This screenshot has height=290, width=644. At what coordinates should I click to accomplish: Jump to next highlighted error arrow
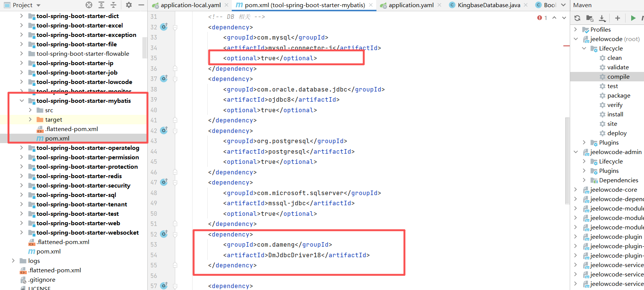(x=564, y=18)
